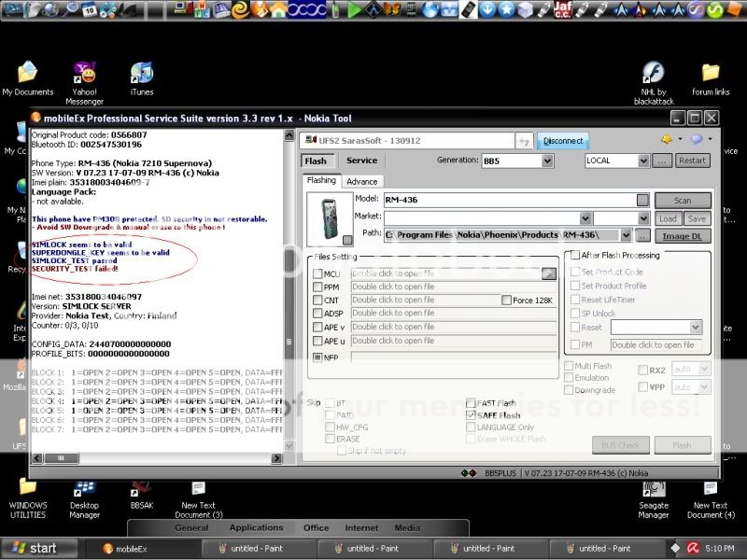Open the WINDOWS UTILITIES folder
This screenshot has height=560, width=747.
(28, 499)
